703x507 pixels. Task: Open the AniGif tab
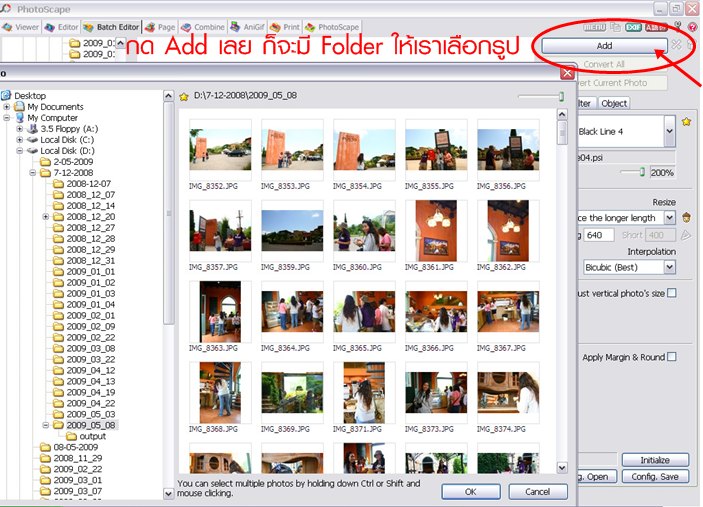pos(247,27)
